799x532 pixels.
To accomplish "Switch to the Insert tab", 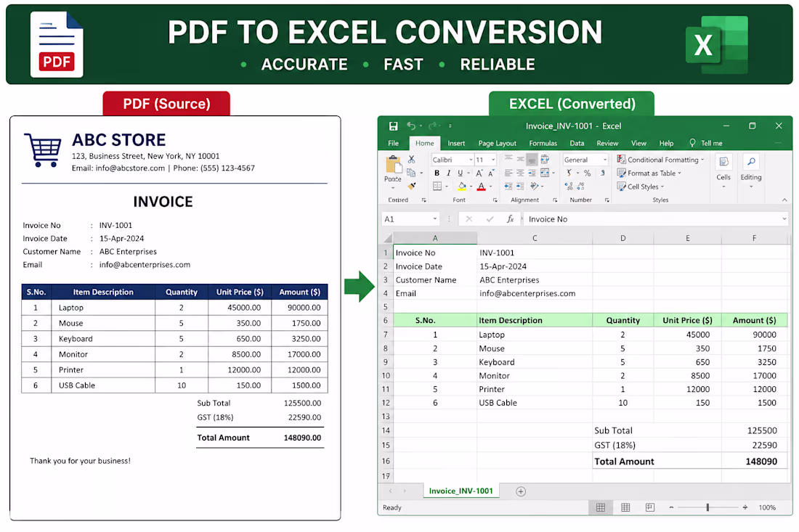I will 456,143.
